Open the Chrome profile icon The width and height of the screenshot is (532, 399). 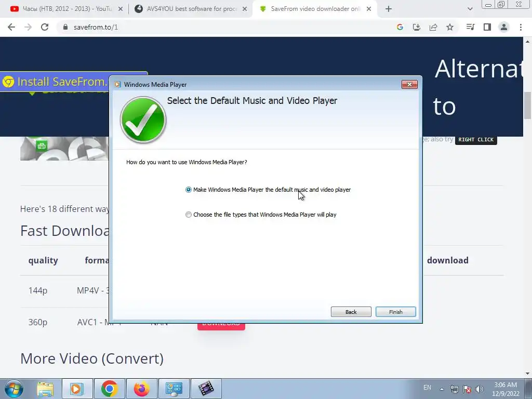pos(504,27)
